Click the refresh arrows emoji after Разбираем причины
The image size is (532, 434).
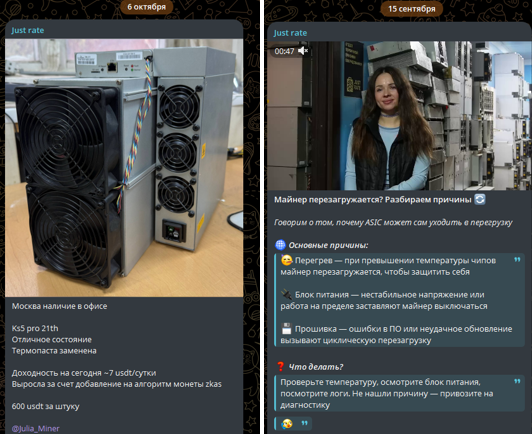pos(479,199)
